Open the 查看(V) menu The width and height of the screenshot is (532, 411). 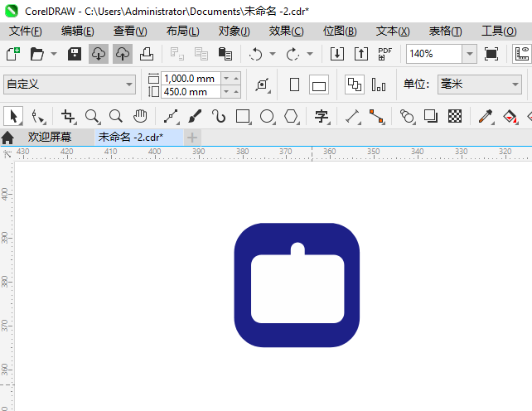coord(130,31)
